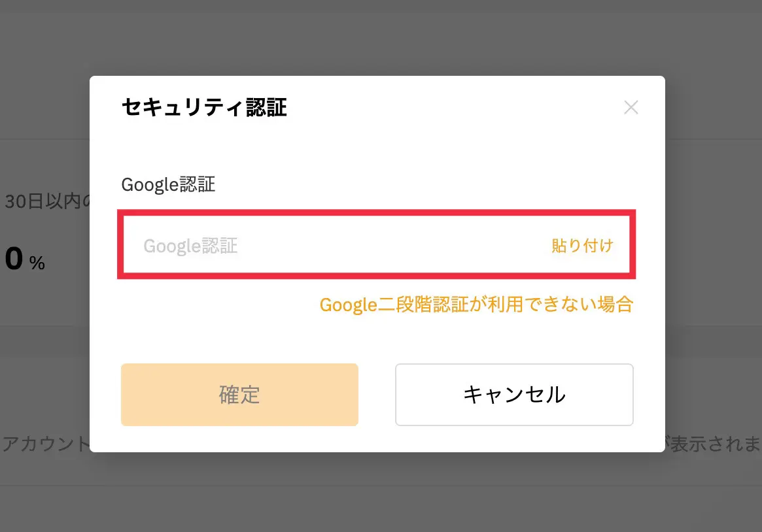Click the セキュリティ認証 dialog title
762x532 pixels.
pos(204,108)
